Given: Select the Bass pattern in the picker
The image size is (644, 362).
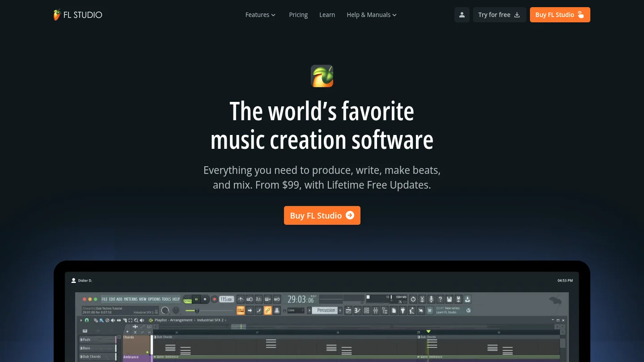Looking at the screenshot, I should 97,348.
